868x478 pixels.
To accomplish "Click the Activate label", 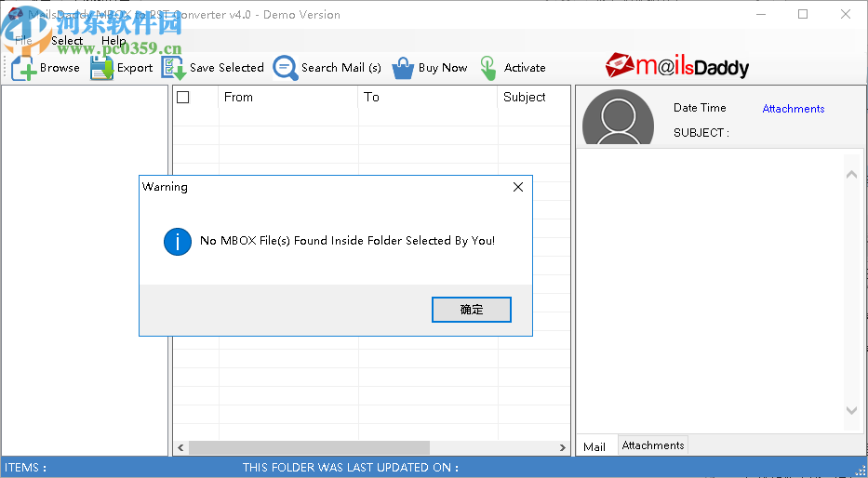I will [525, 68].
